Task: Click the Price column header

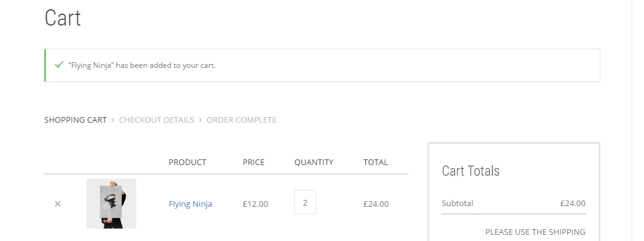Action: point(253,162)
